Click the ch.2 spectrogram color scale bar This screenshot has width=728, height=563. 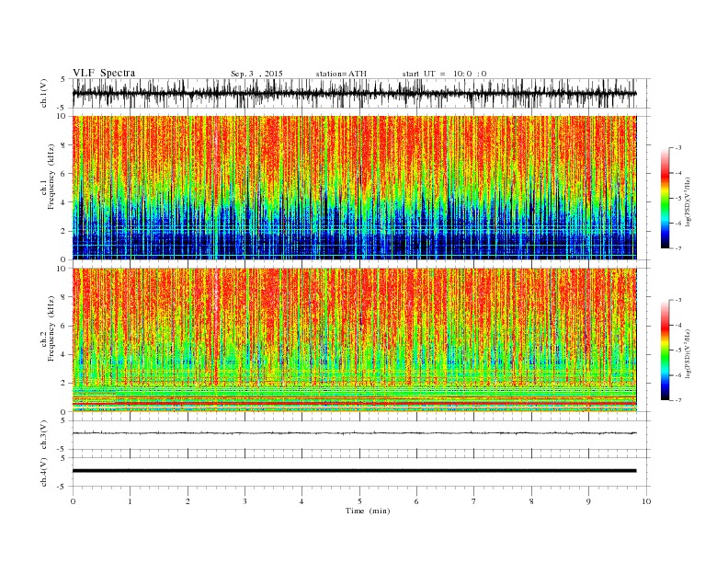coord(665,350)
